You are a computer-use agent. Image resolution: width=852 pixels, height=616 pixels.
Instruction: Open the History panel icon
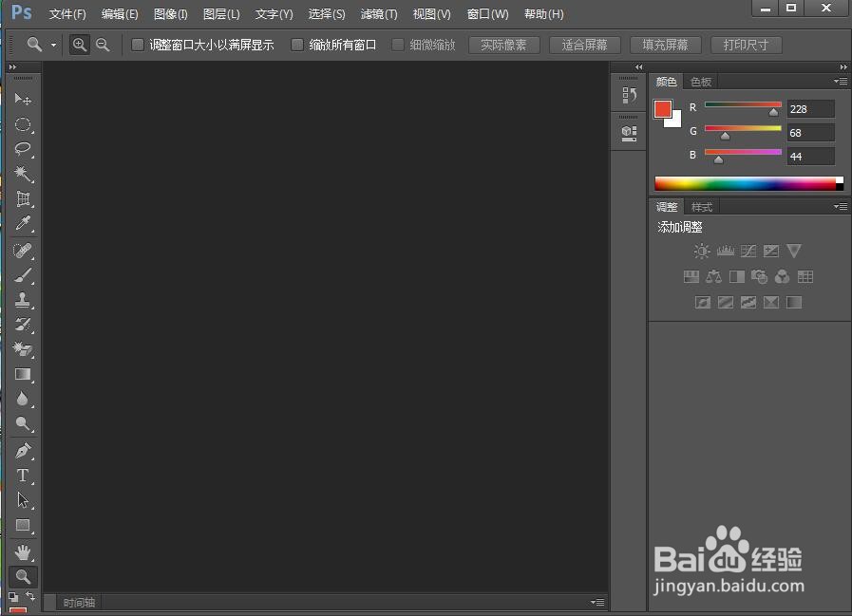629,95
